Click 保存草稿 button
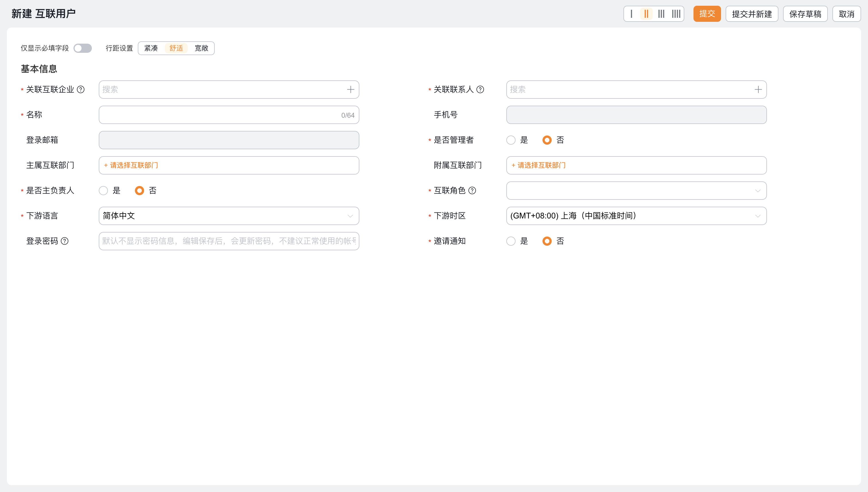 (x=805, y=14)
